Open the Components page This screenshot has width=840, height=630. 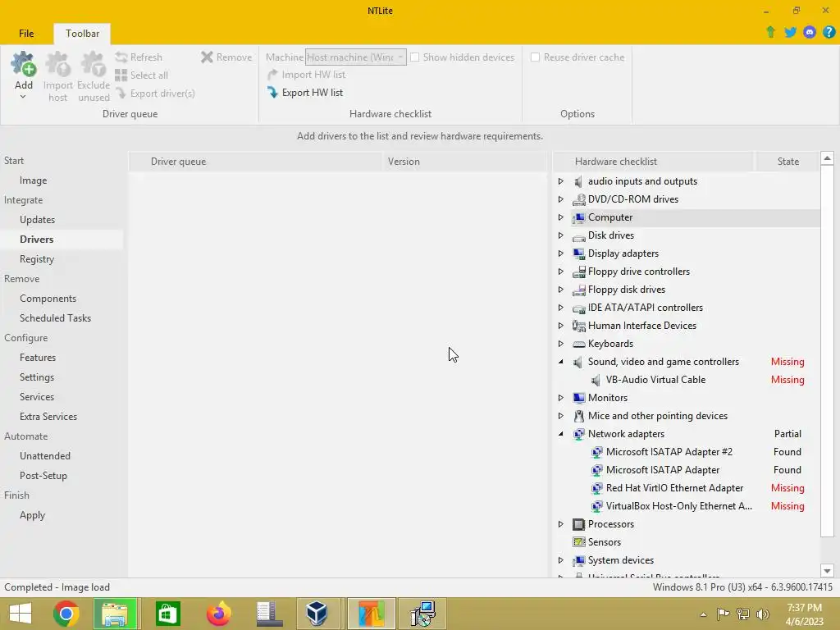[x=48, y=299]
